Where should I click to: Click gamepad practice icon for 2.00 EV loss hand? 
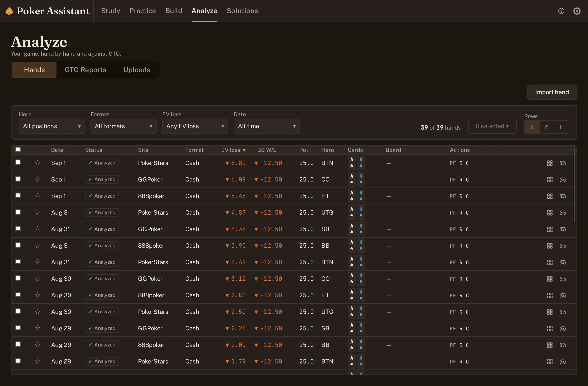pyautogui.click(x=563, y=345)
